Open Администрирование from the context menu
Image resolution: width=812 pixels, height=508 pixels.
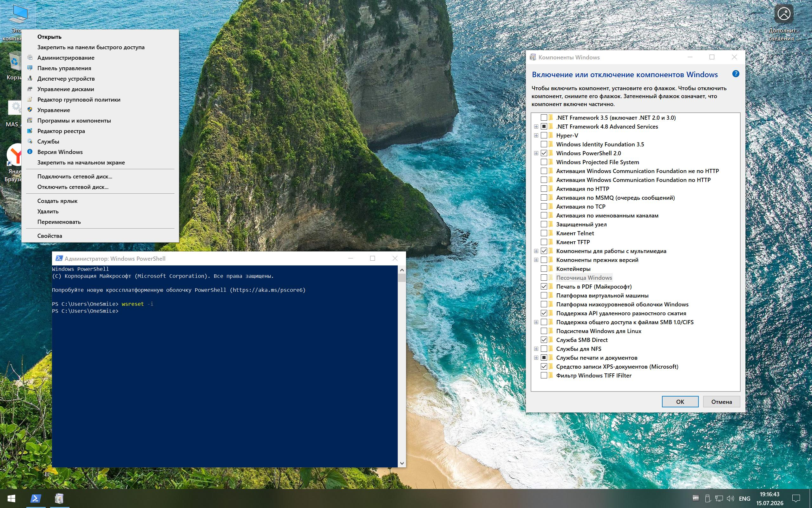(100, 58)
